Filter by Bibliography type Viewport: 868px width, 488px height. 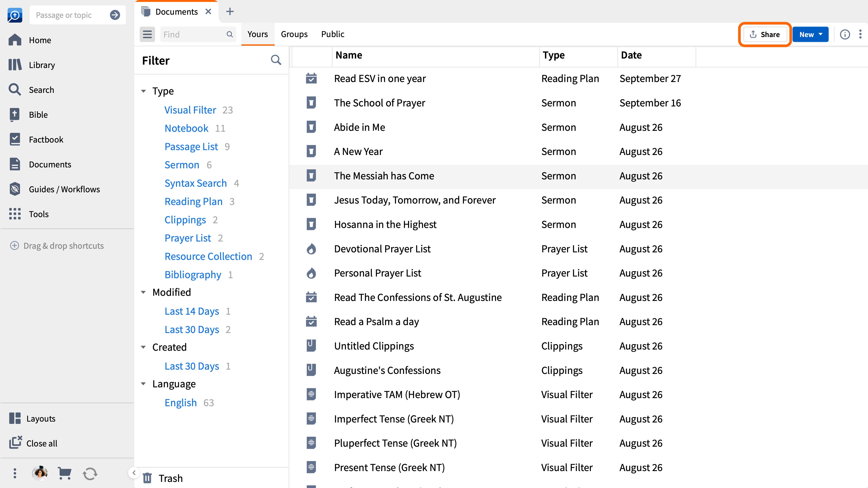click(193, 274)
